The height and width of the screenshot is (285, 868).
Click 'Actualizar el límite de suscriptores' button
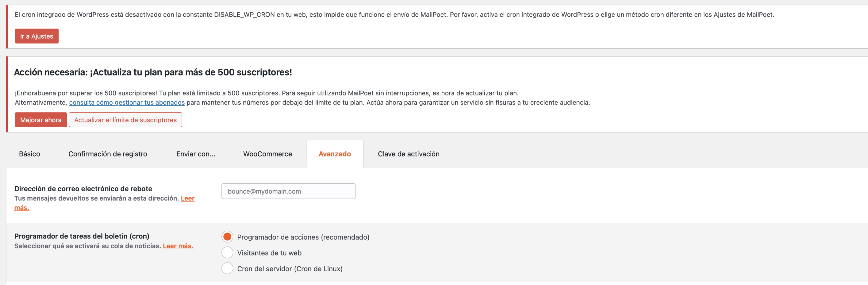coord(125,120)
